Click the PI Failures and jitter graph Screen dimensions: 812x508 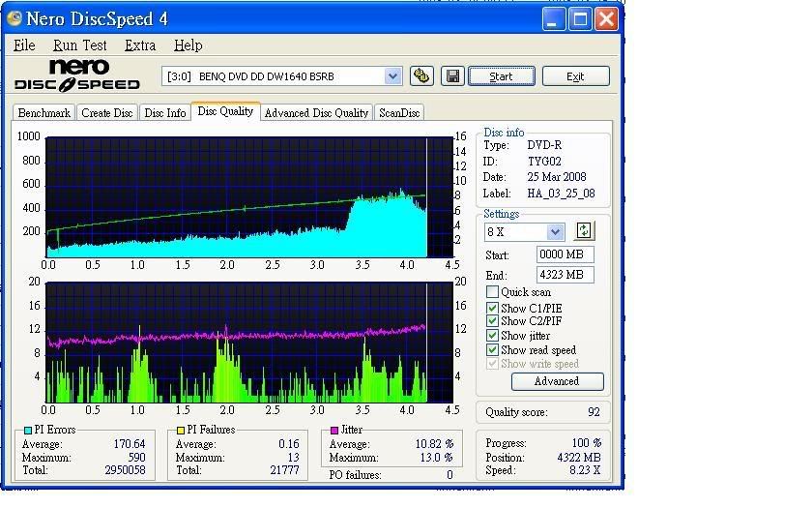pyautogui.click(x=249, y=343)
